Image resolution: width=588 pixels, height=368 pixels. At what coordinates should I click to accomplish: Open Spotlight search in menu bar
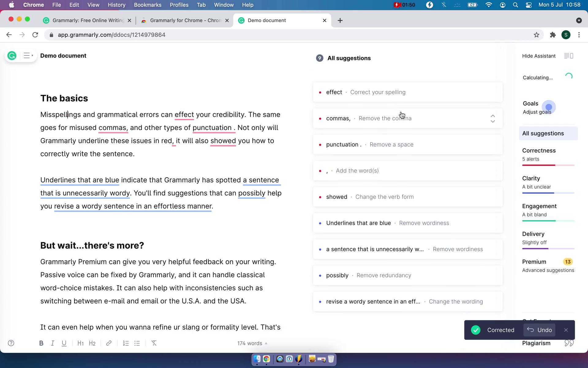click(515, 5)
